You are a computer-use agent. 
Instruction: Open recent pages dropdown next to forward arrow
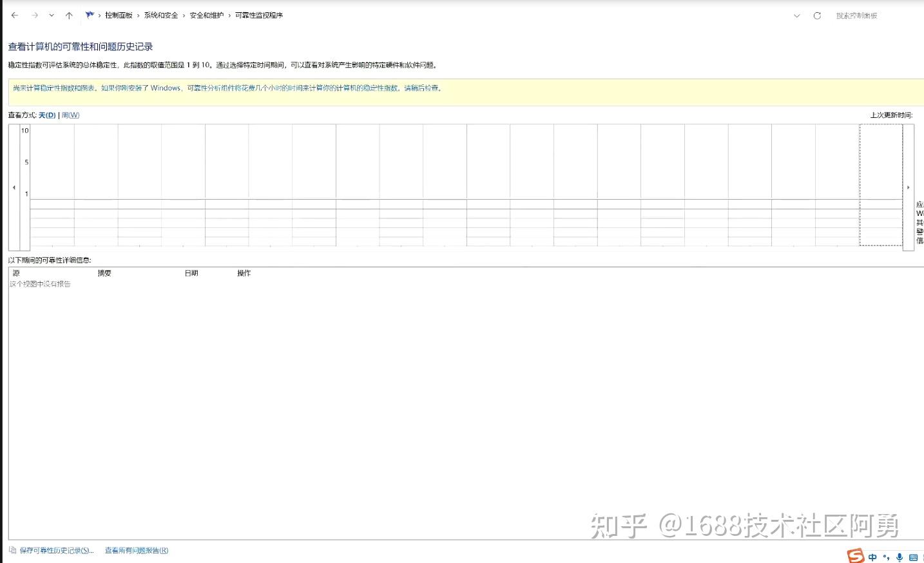[x=52, y=15]
